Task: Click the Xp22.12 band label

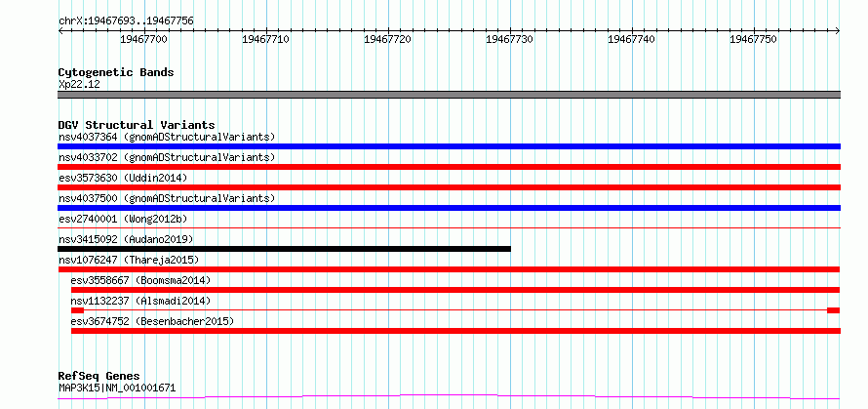Action: (79, 85)
